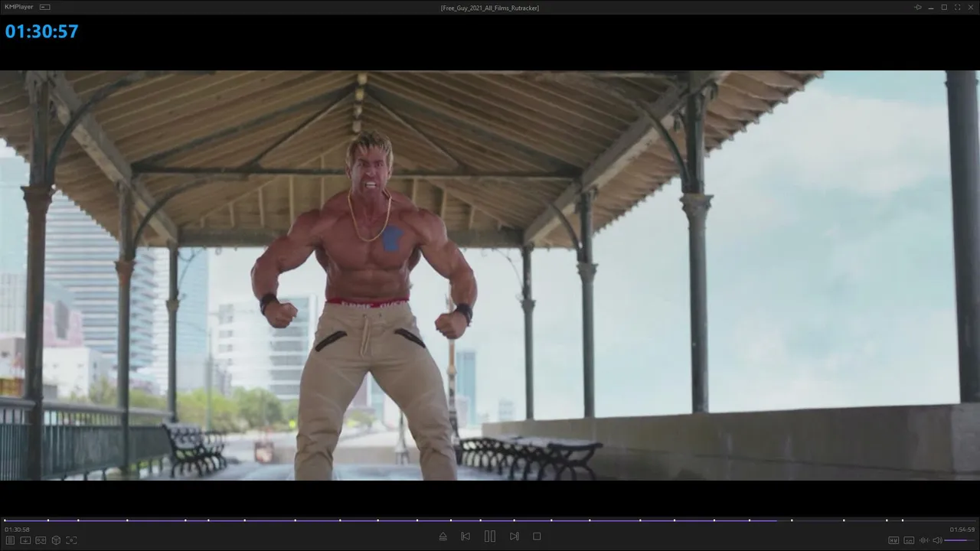The image size is (980, 551).
Task: Stop the video playback
Action: pyautogui.click(x=537, y=536)
